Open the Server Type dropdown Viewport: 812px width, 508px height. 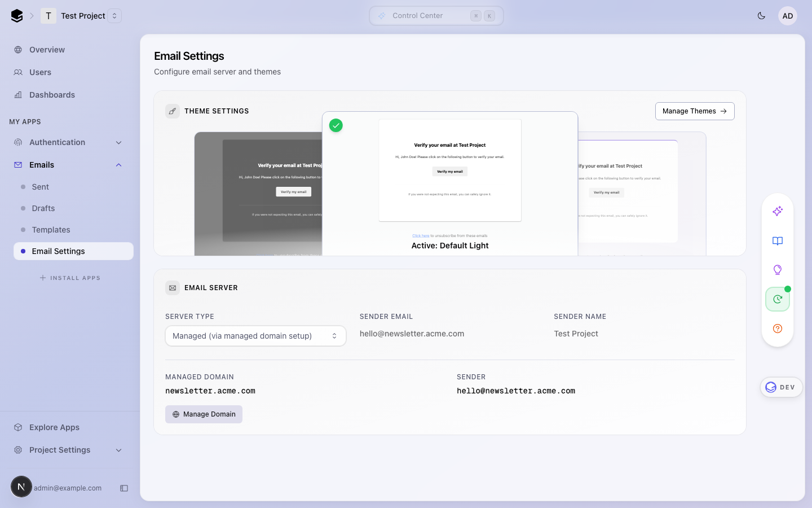click(x=255, y=336)
